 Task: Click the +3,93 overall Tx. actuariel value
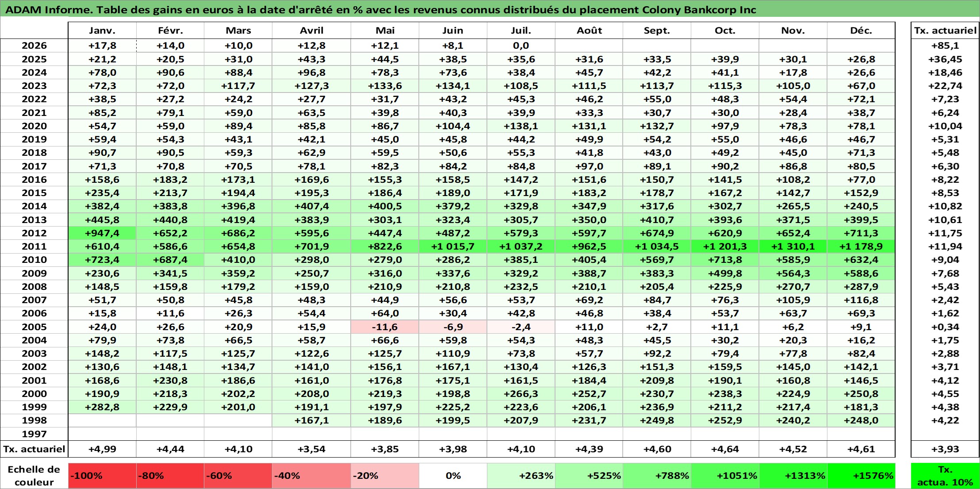[945, 449]
